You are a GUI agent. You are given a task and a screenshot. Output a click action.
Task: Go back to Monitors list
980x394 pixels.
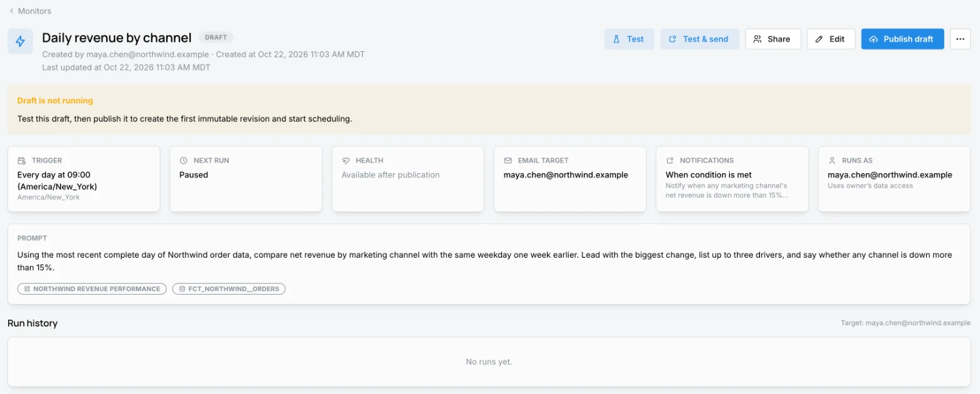click(x=30, y=11)
